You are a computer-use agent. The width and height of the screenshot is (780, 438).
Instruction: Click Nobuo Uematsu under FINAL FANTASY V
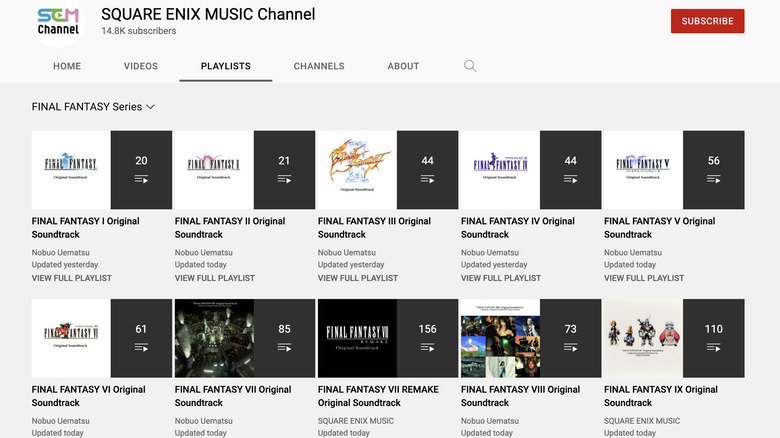pos(633,252)
